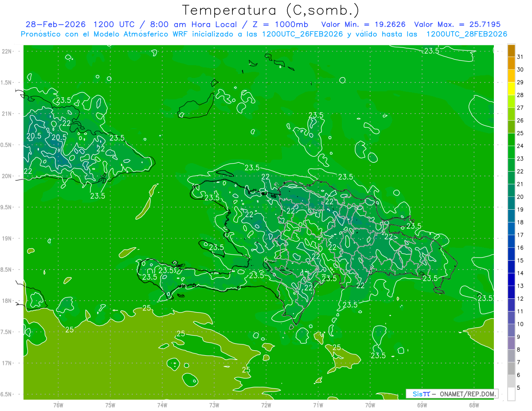Select the "1200UTC_28FEB2026" valid-until text
Viewport: 532px width, 411px height.
(x=466, y=34)
